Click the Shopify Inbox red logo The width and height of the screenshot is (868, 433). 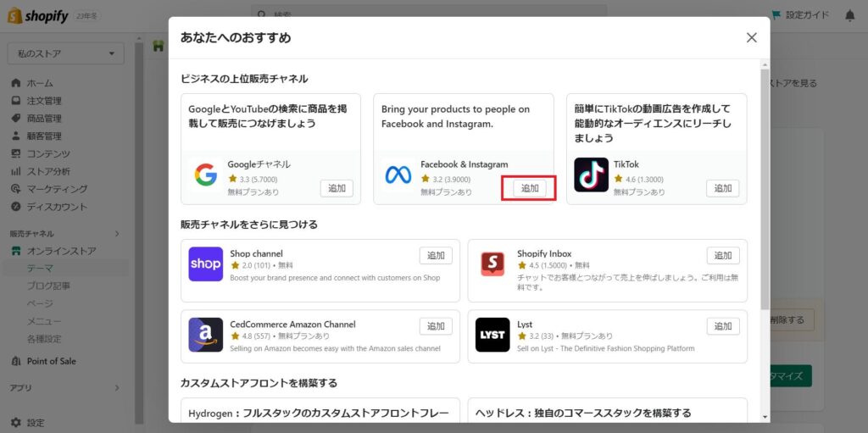492,264
